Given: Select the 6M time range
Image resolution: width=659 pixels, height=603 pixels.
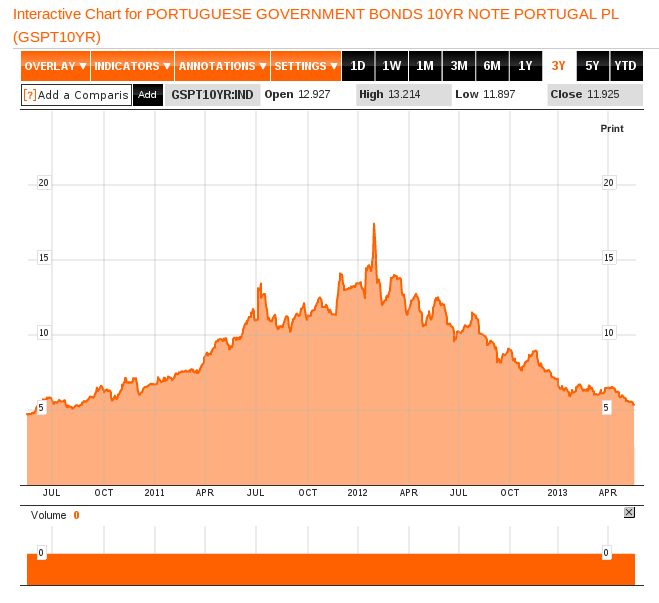Looking at the screenshot, I should pos(492,66).
